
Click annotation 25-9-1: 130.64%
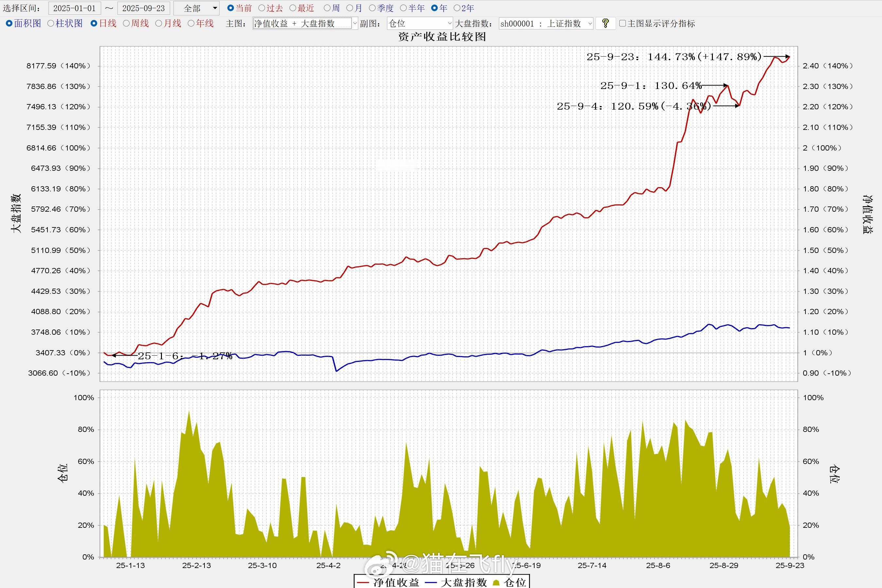(651, 86)
